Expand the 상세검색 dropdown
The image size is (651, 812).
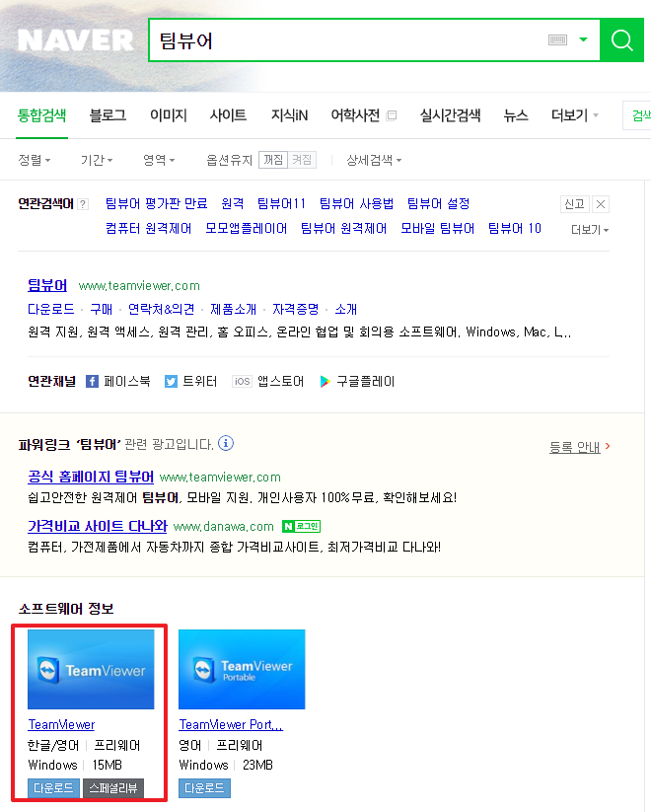click(x=374, y=160)
